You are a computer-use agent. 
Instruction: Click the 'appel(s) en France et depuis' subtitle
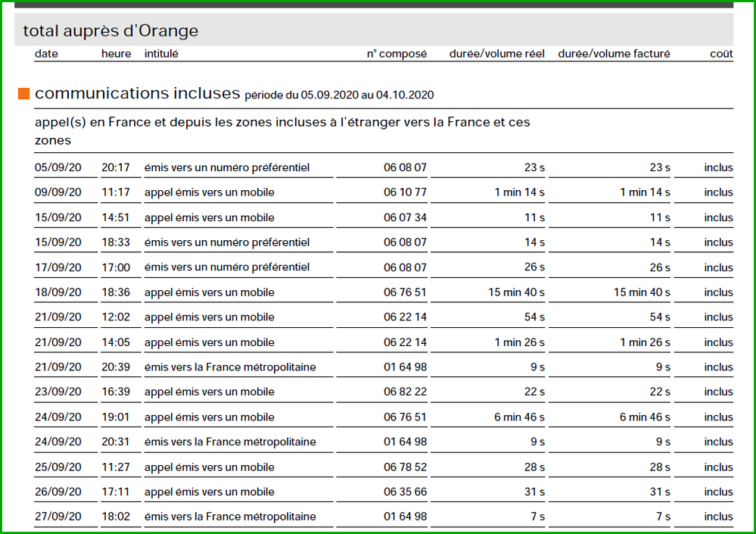pyautogui.click(x=282, y=131)
